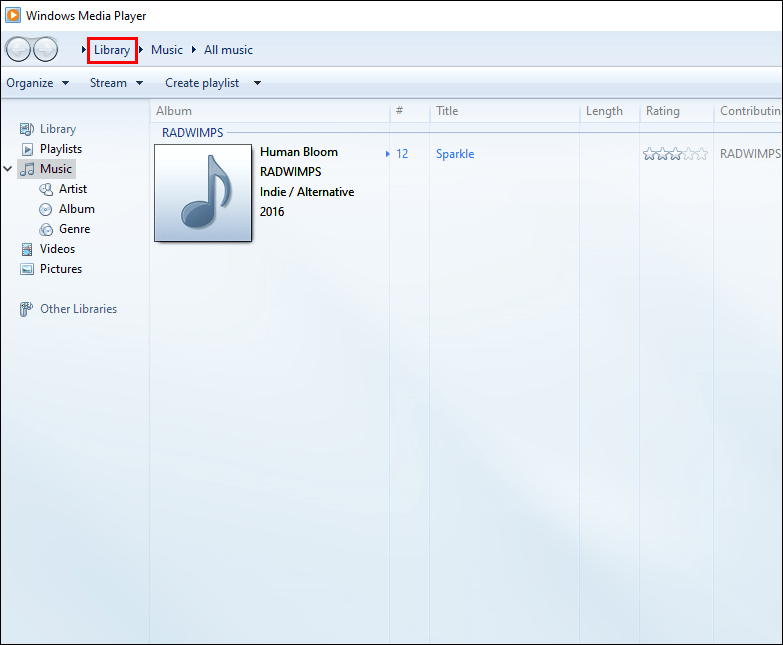Open the Videos filmstrip icon
The image size is (783, 645).
(x=27, y=249)
